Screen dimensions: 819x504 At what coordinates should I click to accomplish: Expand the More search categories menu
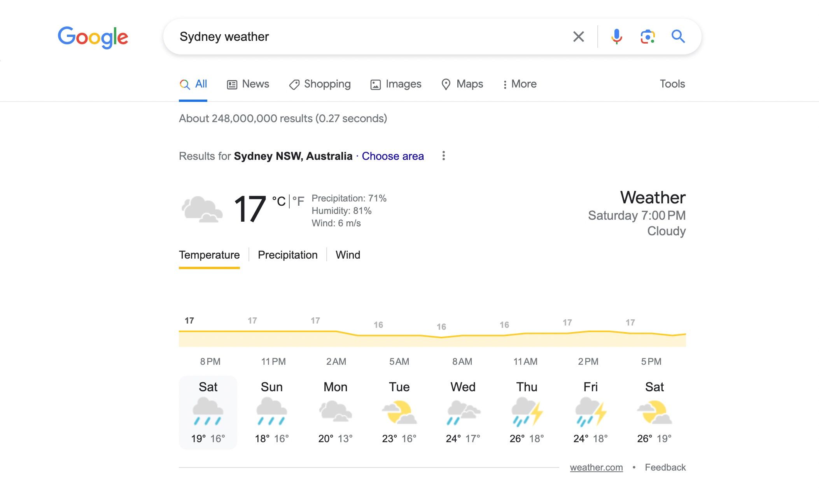coord(520,84)
